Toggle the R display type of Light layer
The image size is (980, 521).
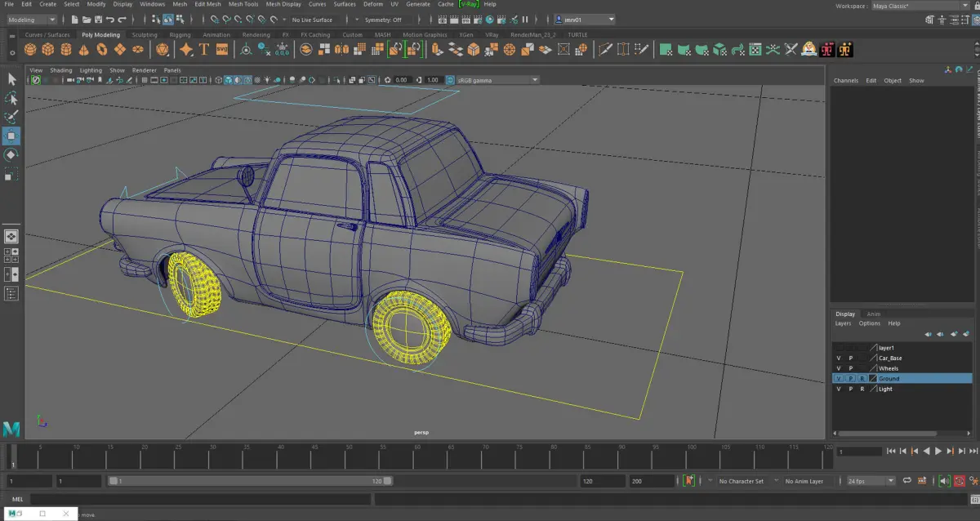[x=862, y=389]
